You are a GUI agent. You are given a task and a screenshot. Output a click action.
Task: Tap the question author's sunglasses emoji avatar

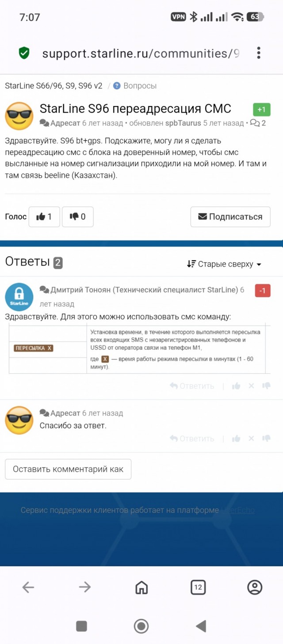19,116
